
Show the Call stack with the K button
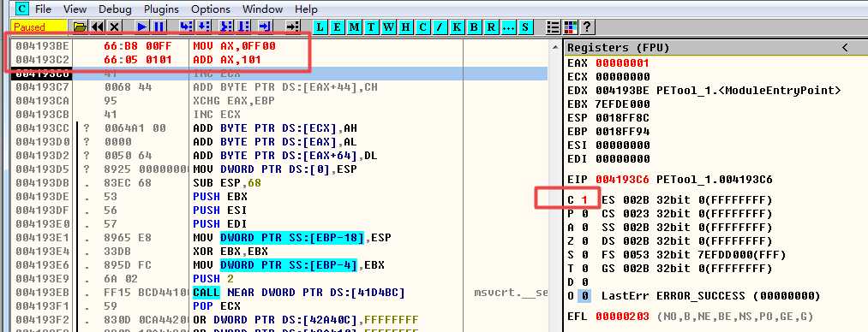[457, 27]
